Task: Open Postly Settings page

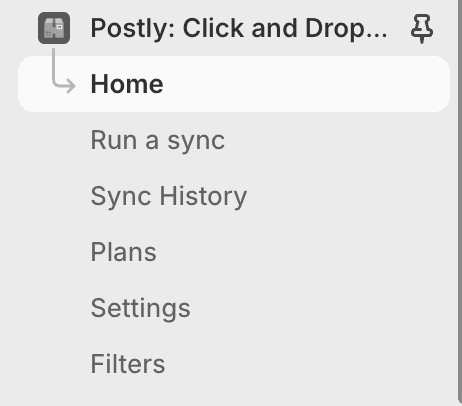Action: [140, 308]
